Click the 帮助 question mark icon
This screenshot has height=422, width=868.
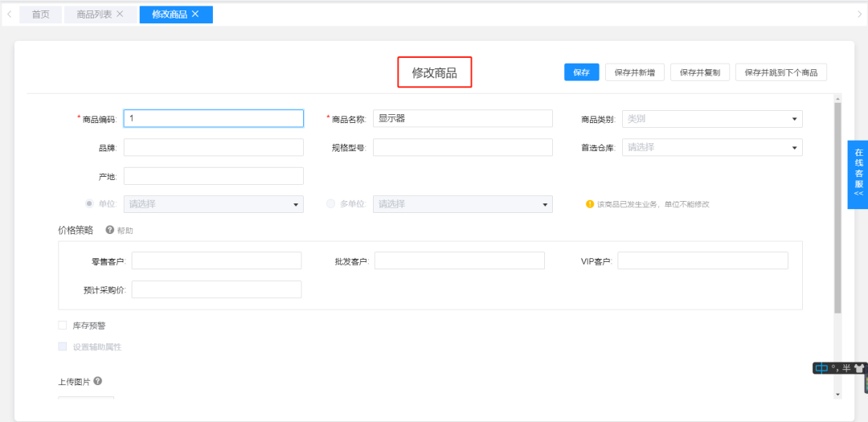click(109, 230)
